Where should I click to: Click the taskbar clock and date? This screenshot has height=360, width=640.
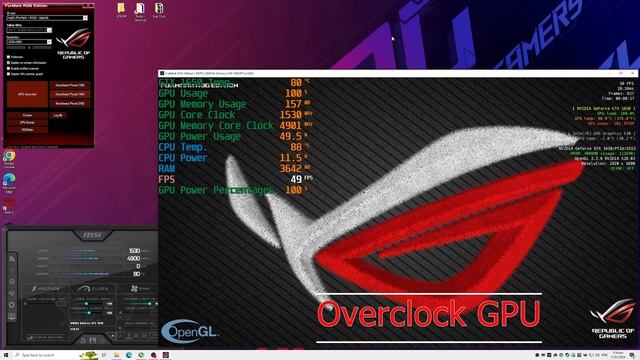618,355
